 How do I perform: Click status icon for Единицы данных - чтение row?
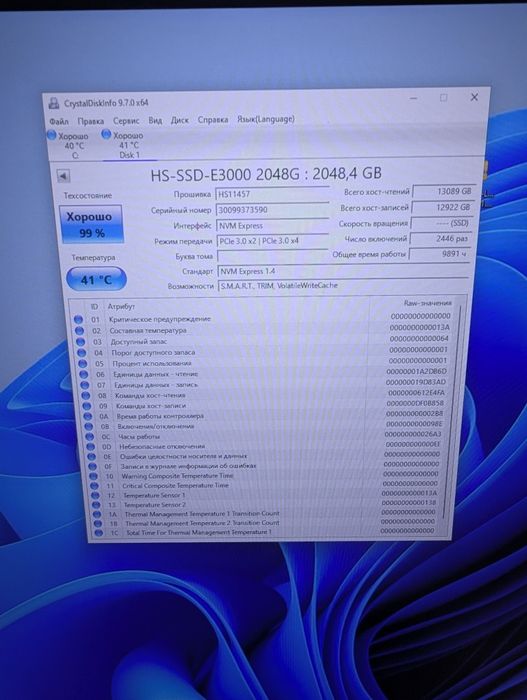84,374
